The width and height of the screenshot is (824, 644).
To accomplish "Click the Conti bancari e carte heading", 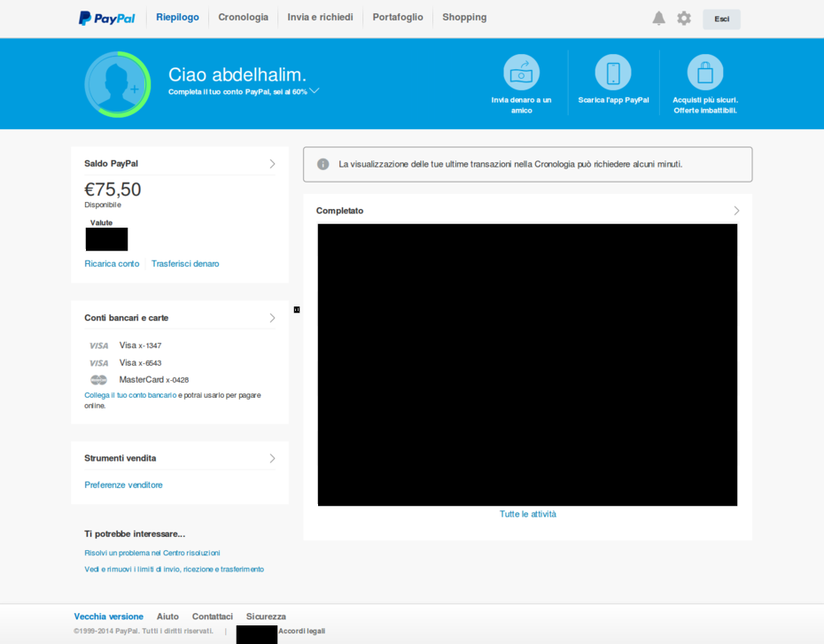I will point(126,318).
